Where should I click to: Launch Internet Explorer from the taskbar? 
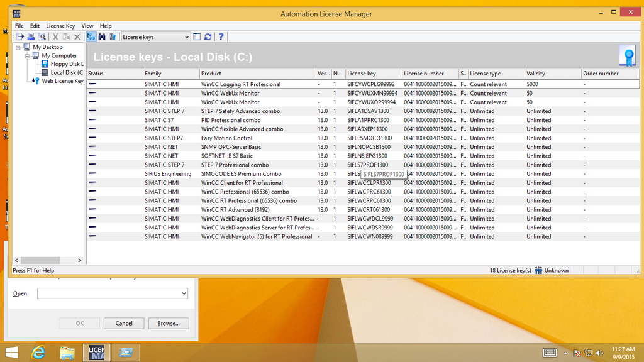[x=38, y=353]
